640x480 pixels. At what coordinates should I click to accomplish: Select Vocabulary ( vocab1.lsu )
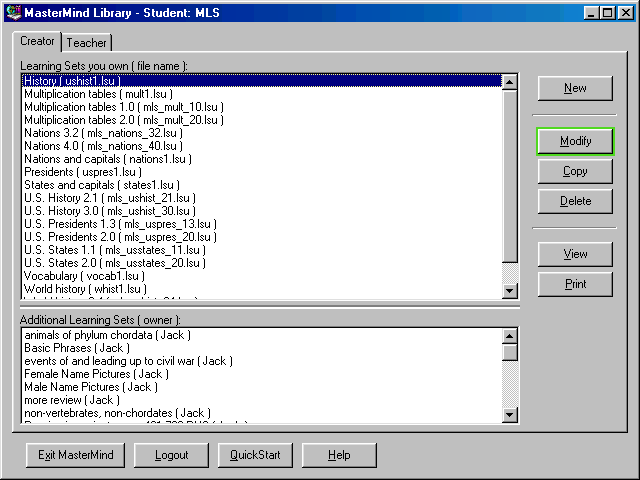pos(262,276)
